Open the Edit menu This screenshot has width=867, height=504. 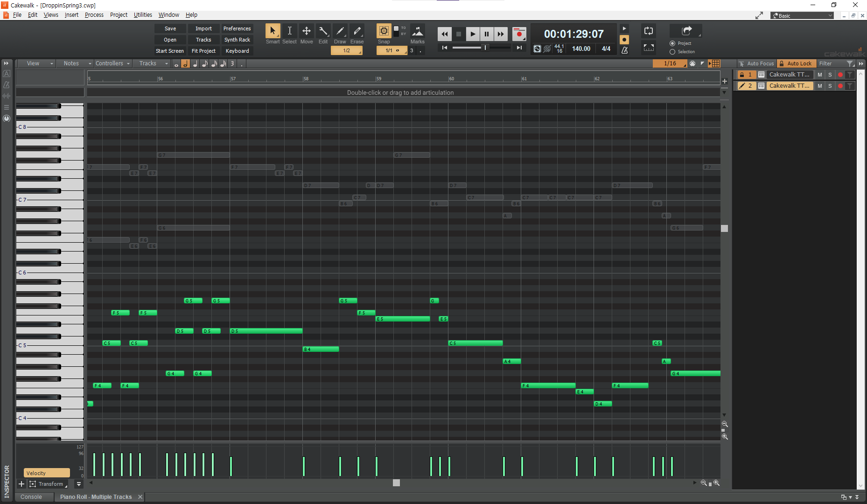click(x=32, y=15)
